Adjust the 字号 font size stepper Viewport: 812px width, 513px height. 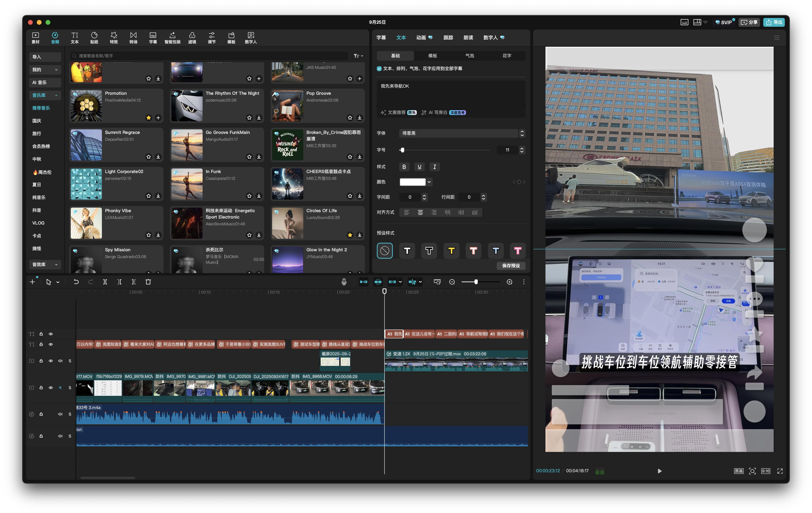click(522, 150)
